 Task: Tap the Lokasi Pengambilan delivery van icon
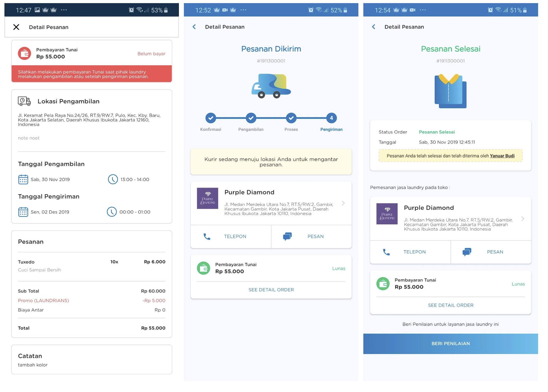(24, 101)
